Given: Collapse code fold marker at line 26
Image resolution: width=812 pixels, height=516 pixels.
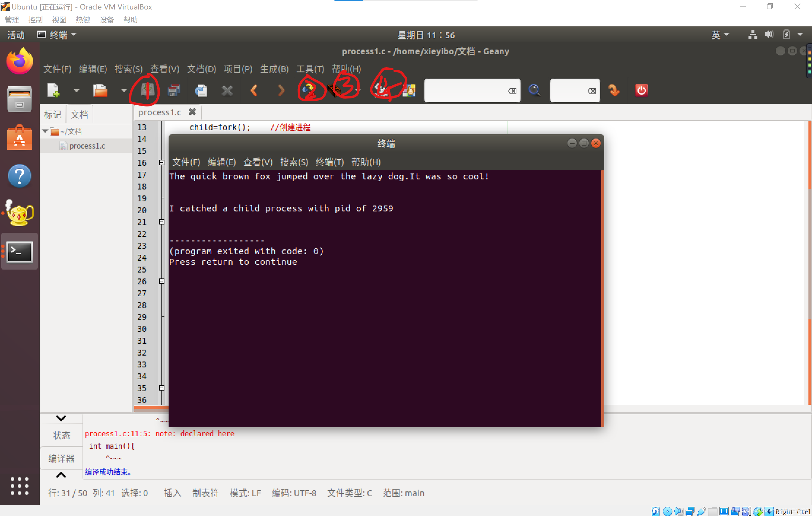Looking at the screenshot, I should (x=162, y=281).
